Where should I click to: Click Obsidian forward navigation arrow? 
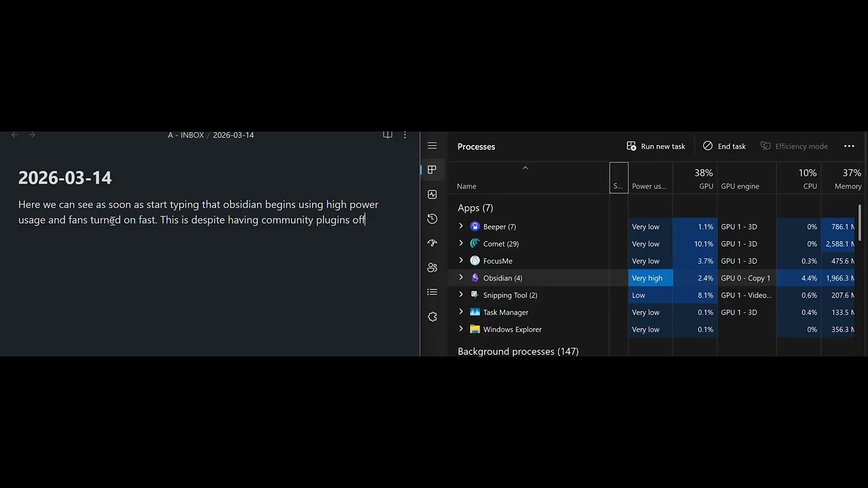click(x=32, y=135)
